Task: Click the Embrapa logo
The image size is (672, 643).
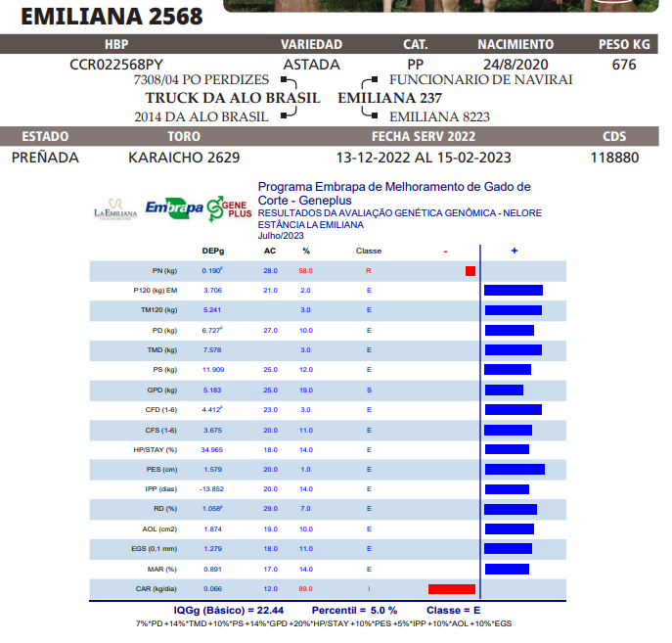Action: pyautogui.click(x=174, y=207)
